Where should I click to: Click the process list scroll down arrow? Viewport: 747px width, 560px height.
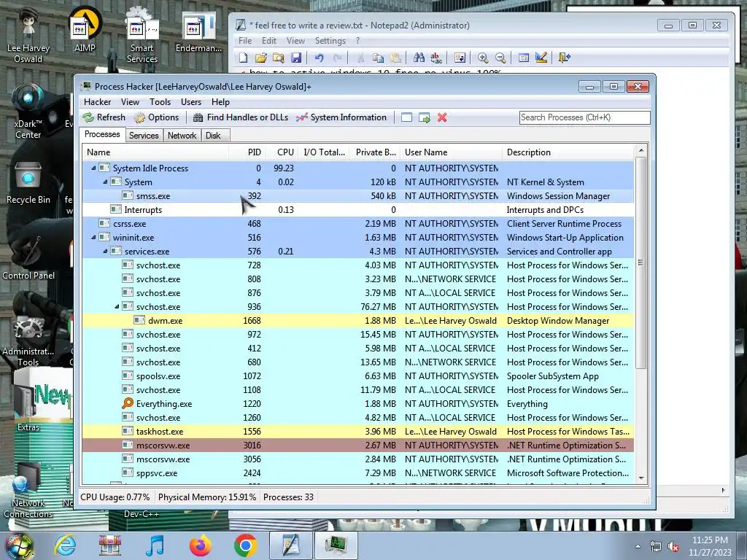(x=640, y=478)
